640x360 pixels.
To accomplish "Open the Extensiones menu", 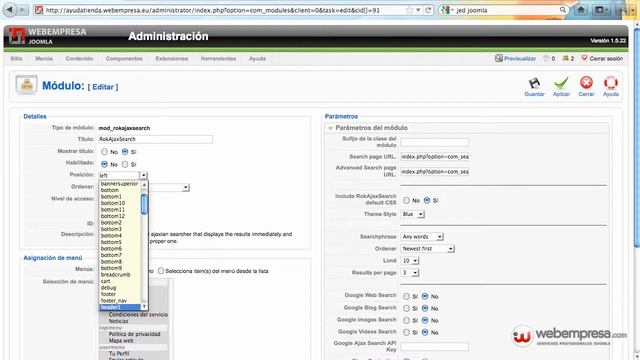I will (x=172, y=59).
